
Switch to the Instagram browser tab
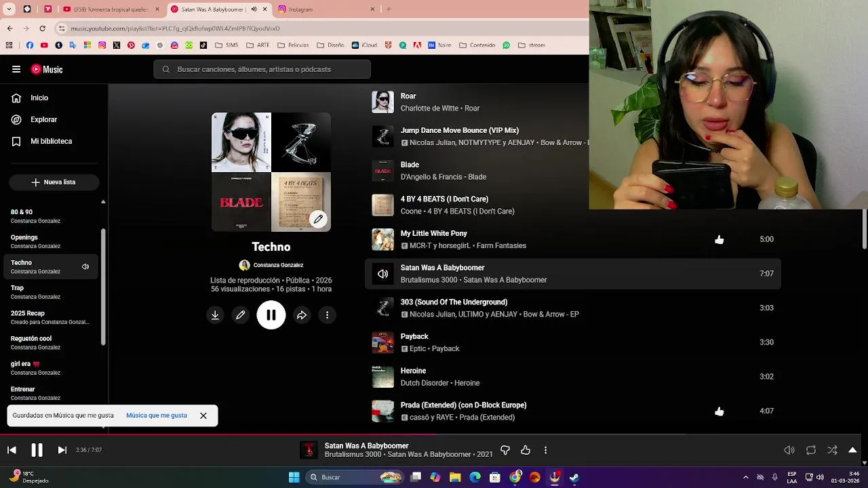326,9
